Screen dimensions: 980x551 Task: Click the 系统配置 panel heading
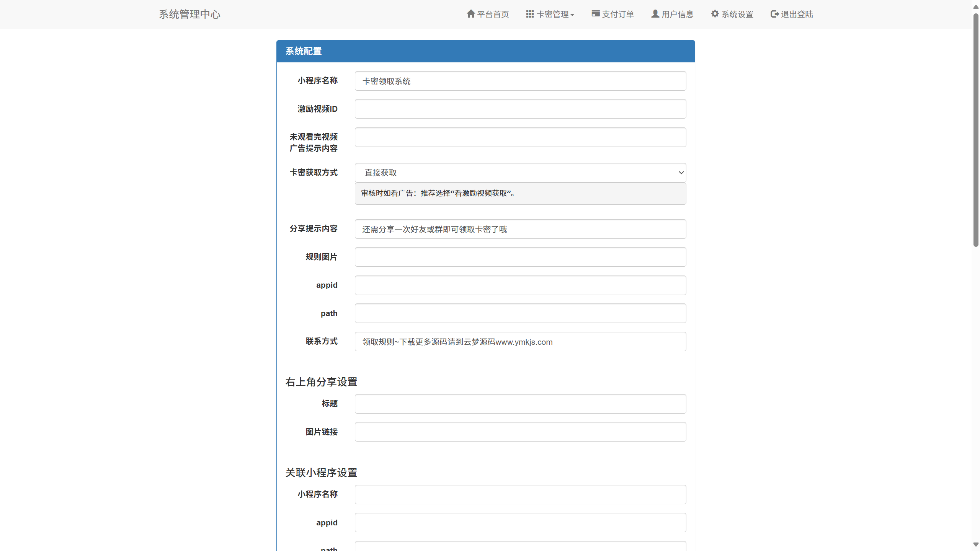[485, 51]
